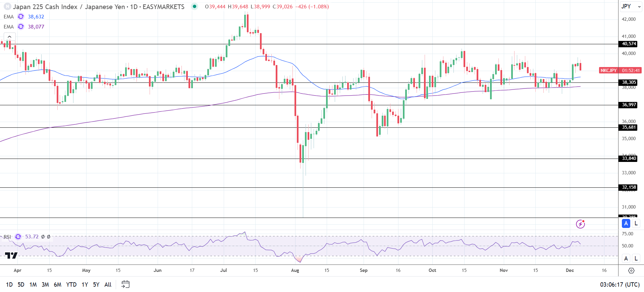This screenshot has width=644, height=292.
Task: Click the close price C39,026 value
Action: [x=282, y=7]
